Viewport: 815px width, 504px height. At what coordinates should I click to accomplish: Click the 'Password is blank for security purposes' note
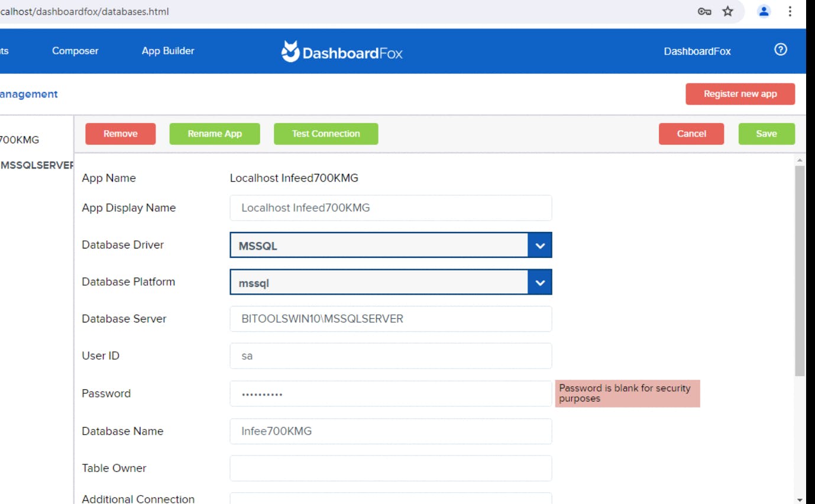coord(628,393)
